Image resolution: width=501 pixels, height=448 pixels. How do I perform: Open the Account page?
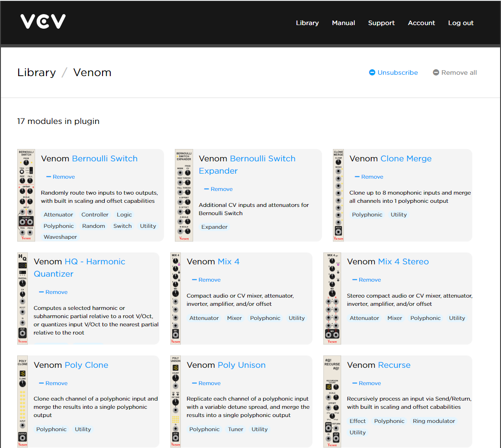point(421,23)
